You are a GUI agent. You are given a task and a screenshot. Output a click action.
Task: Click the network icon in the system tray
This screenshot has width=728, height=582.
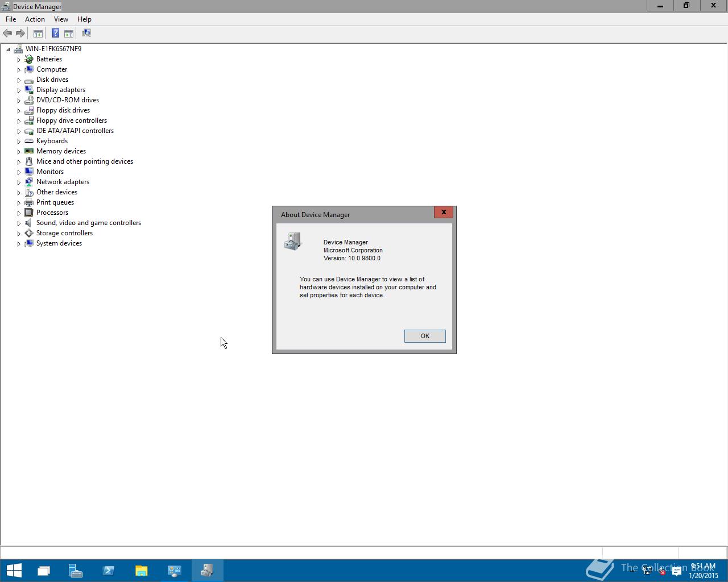click(x=647, y=571)
